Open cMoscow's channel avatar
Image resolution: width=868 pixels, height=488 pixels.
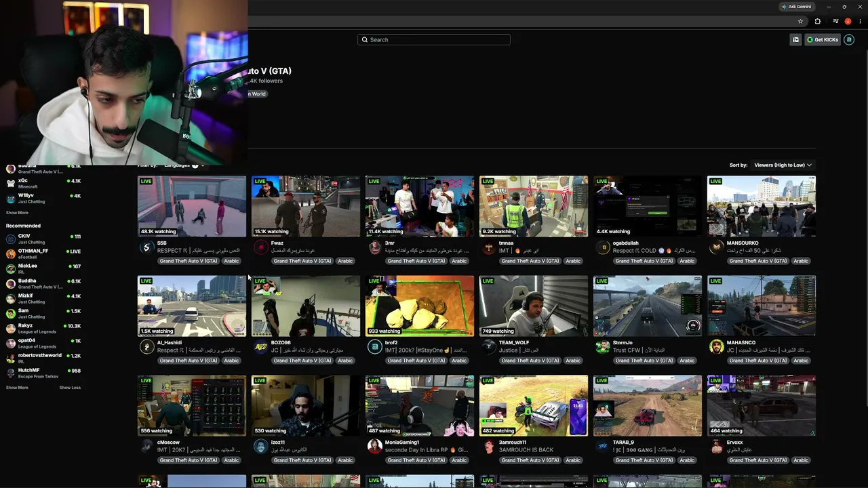click(146, 447)
